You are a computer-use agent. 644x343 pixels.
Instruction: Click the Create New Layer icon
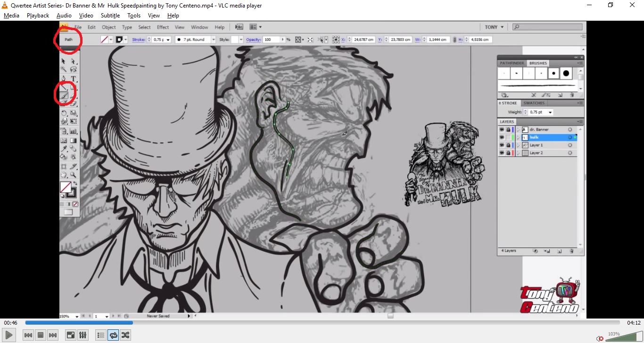tap(559, 251)
